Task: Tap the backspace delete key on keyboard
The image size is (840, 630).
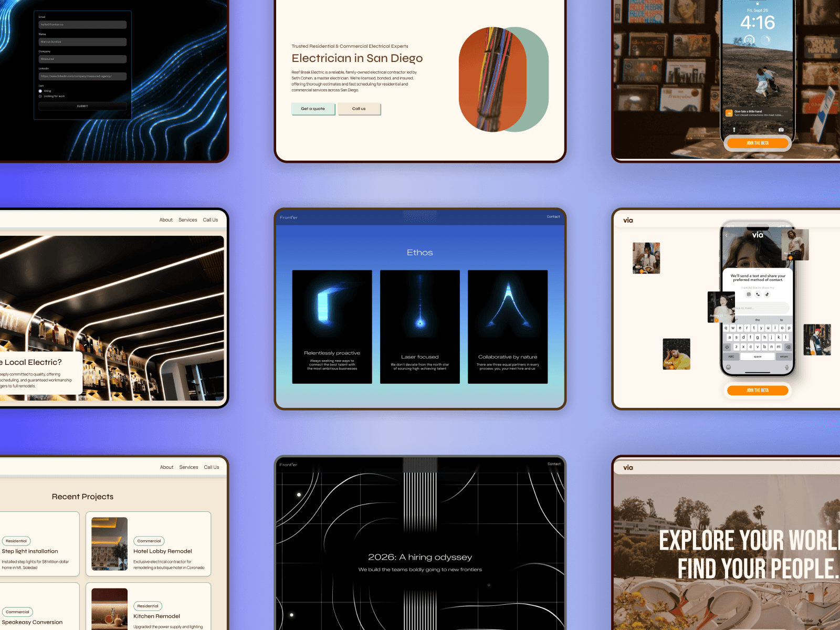Action: point(788,347)
